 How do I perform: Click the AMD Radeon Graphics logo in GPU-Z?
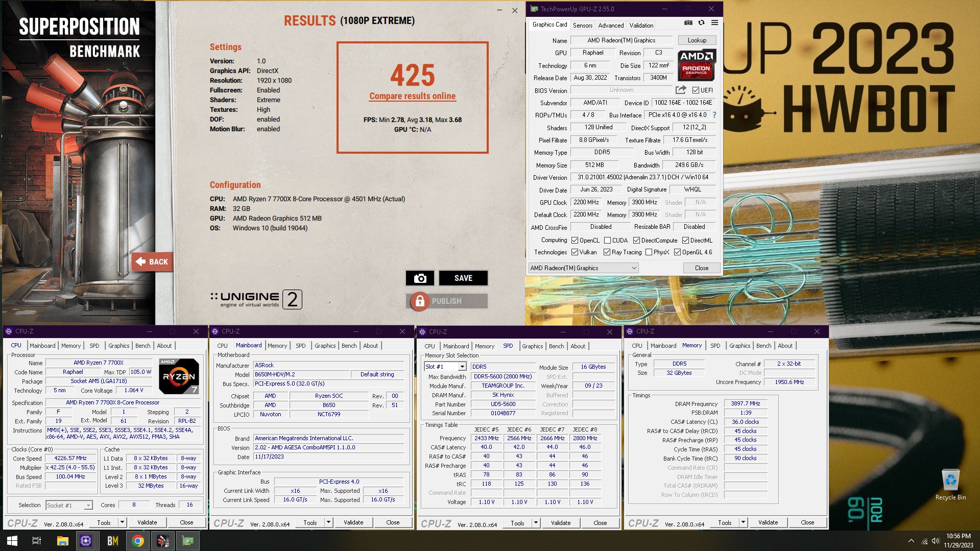coord(697,65)
